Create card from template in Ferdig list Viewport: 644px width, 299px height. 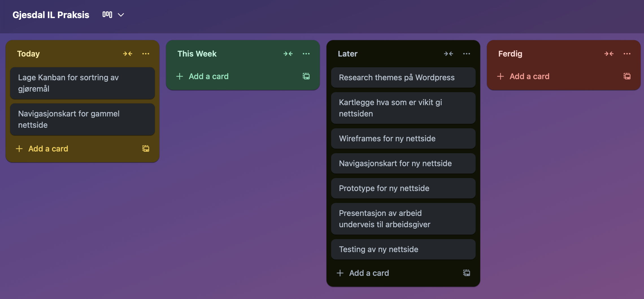click(627, 76)
